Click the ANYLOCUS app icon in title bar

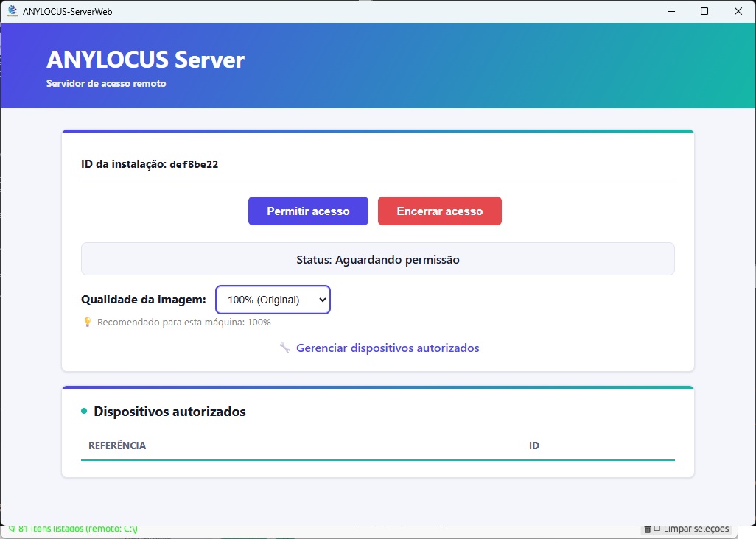pyautogui.click(x=12, y=11)
